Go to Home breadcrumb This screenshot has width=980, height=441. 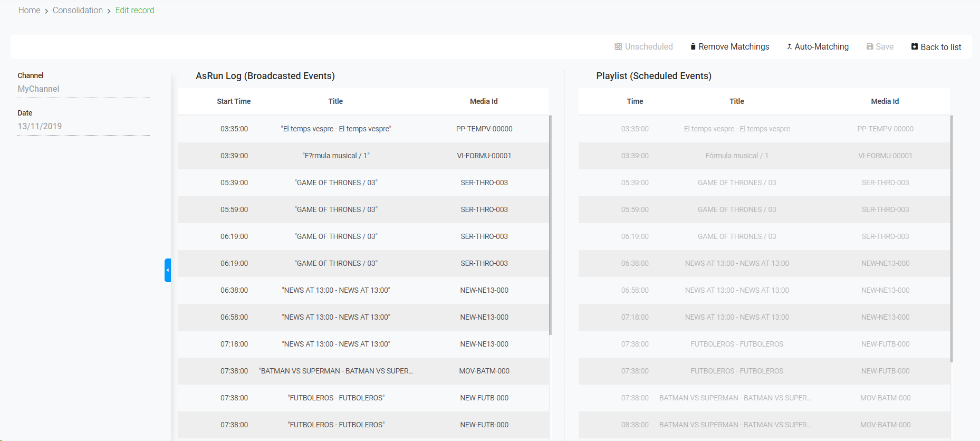point(29,11)
